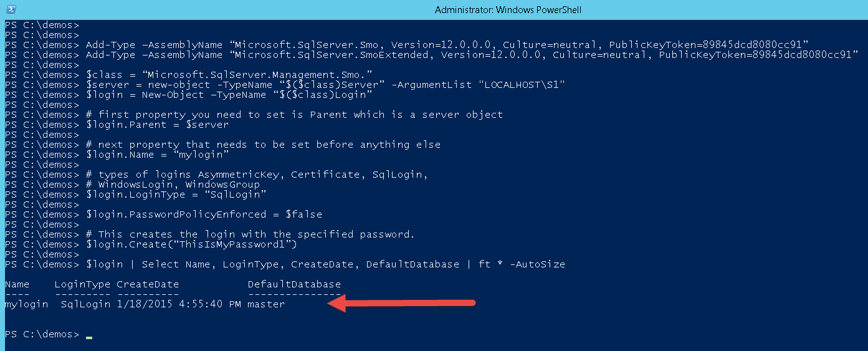Click the "Administrator: Windows PowerShell" window title

(x=508, y=10)
